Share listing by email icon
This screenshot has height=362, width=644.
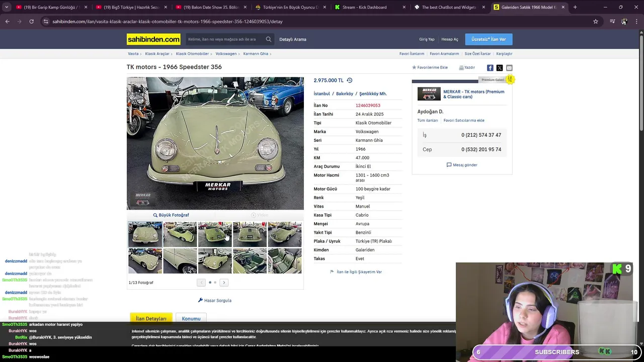[509, 68]
